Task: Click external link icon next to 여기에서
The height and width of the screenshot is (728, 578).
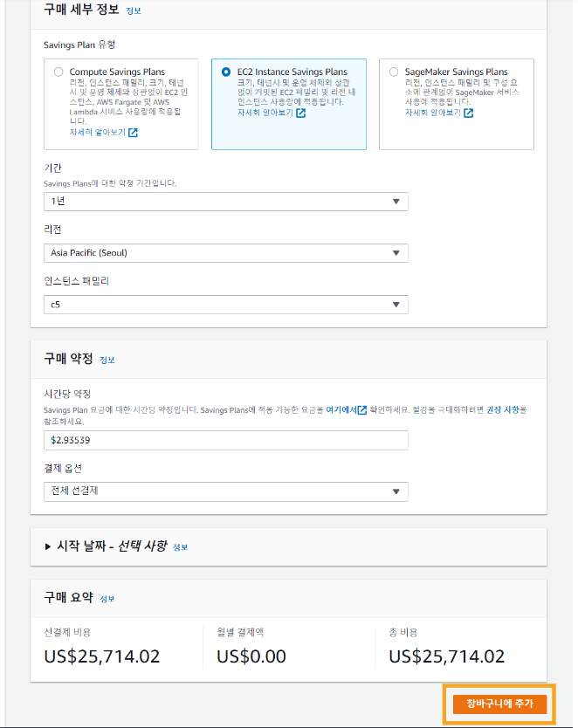Action: tap(362, 410)
